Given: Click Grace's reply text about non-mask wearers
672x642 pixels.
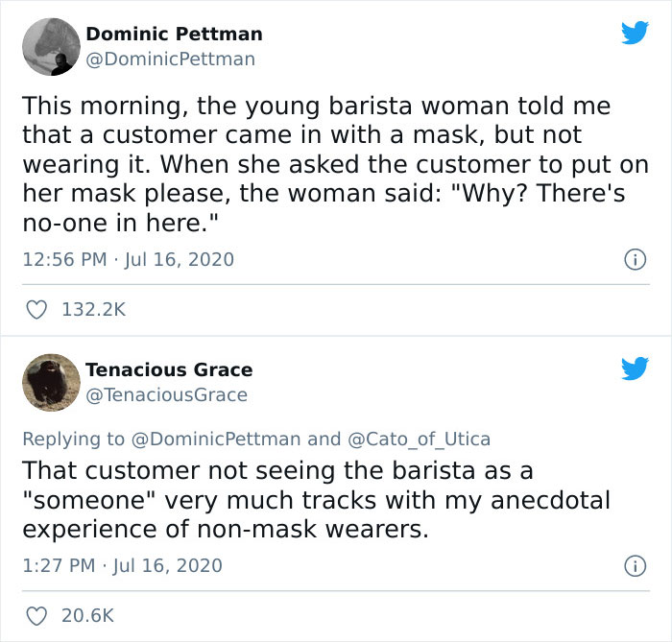Looking at the screenshot, I should (x=317, y=500).
